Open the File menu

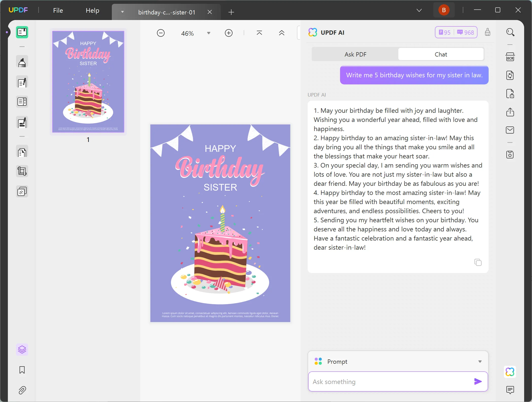click(58, 10)
